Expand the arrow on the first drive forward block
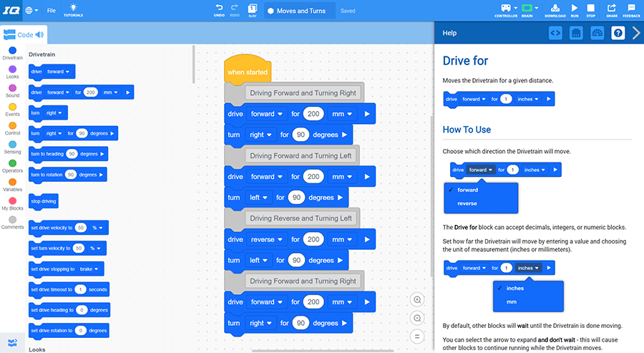The height and width of the screenshot is (353, 644). (x=367, y=114)
